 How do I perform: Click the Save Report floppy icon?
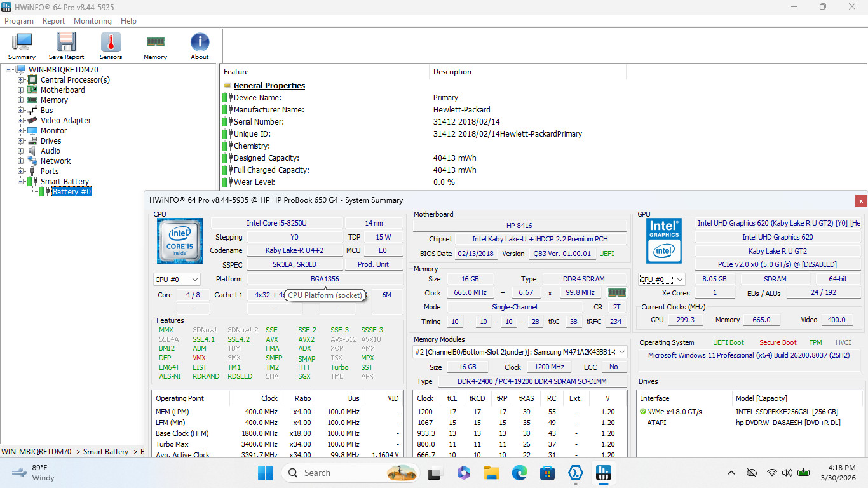point(66,46)
